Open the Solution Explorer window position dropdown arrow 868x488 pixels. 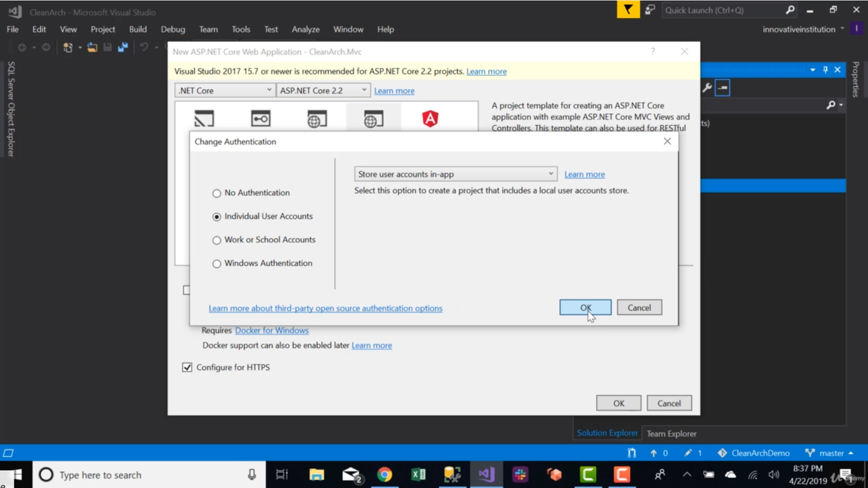click(x=813, y=69)
